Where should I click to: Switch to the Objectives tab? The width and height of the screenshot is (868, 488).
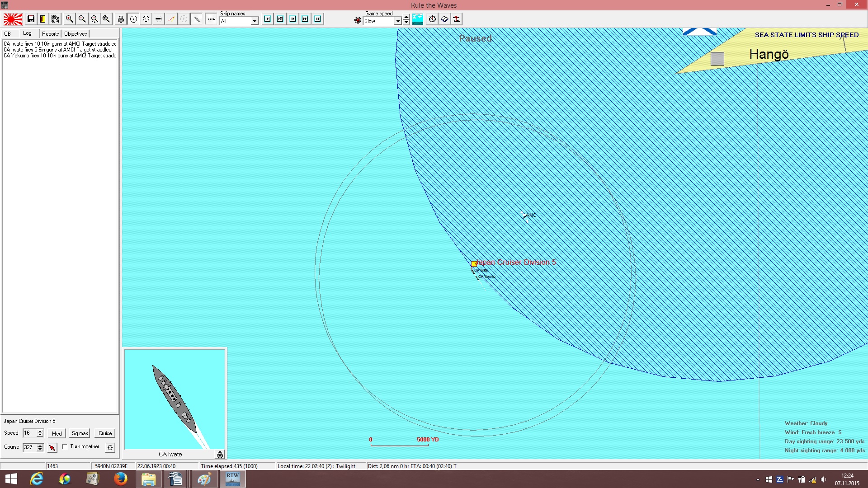click(x=75, y=34)
